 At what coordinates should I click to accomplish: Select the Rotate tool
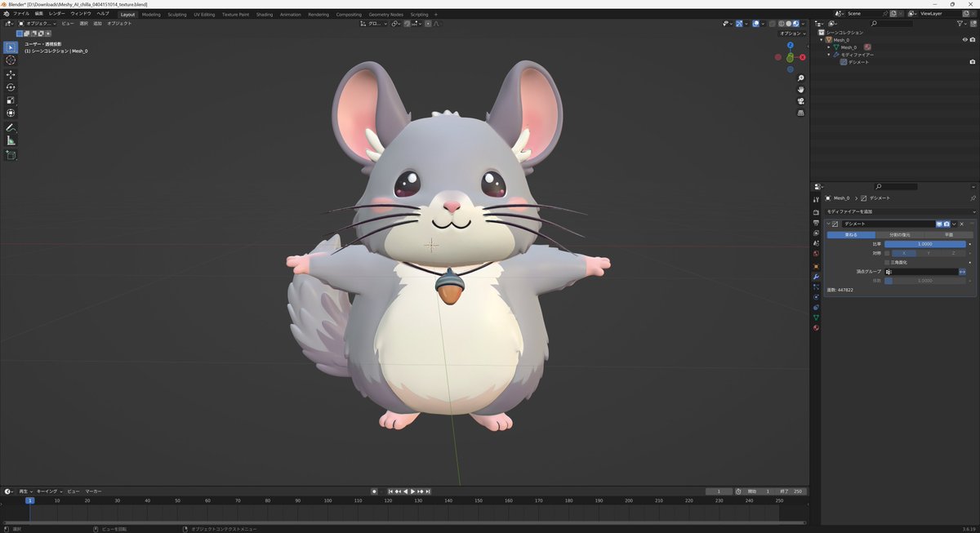tap(11, 87)
